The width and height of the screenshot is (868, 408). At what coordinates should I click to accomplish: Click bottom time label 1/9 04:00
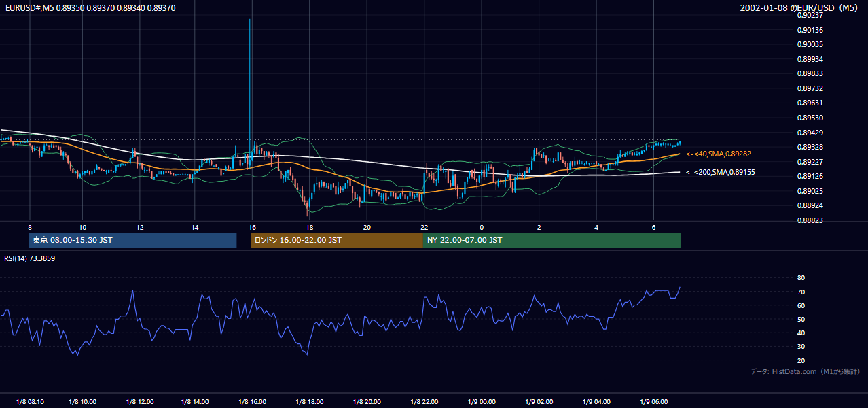[596, 401]
